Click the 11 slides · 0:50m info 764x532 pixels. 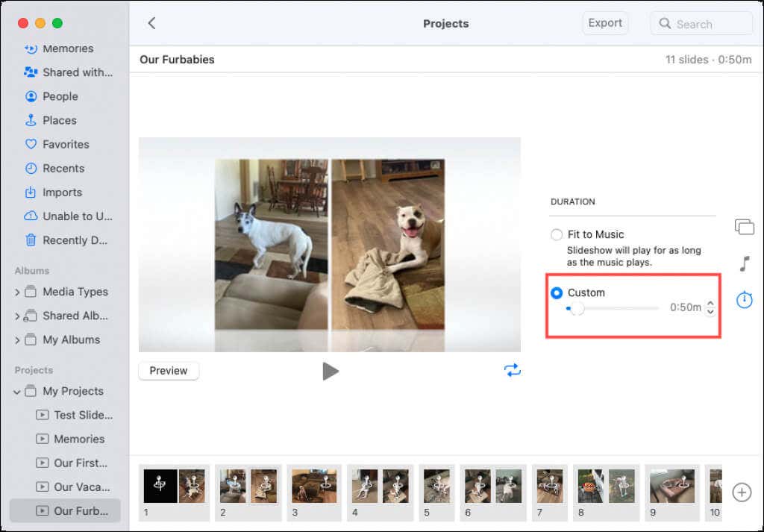(709, 60)
